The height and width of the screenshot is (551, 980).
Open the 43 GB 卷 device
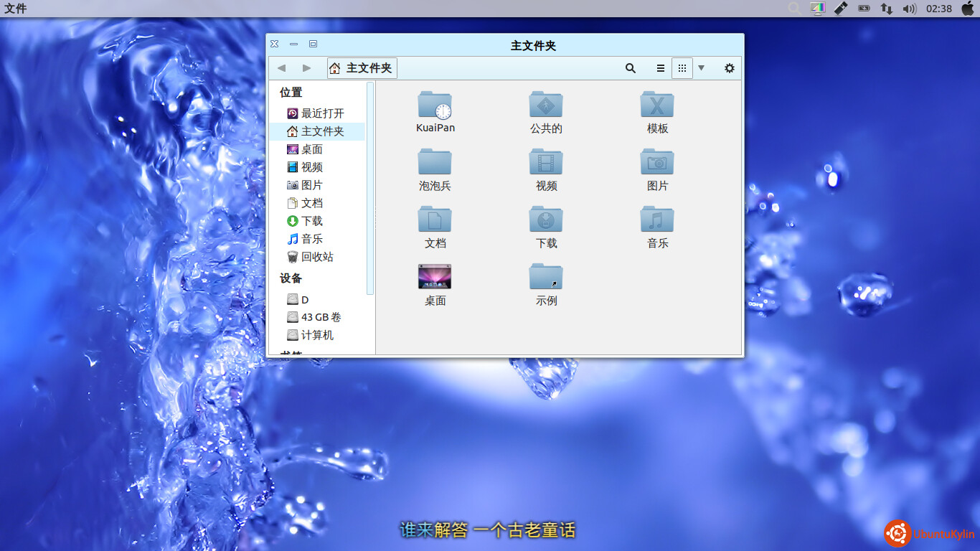[x=321, y=317]
